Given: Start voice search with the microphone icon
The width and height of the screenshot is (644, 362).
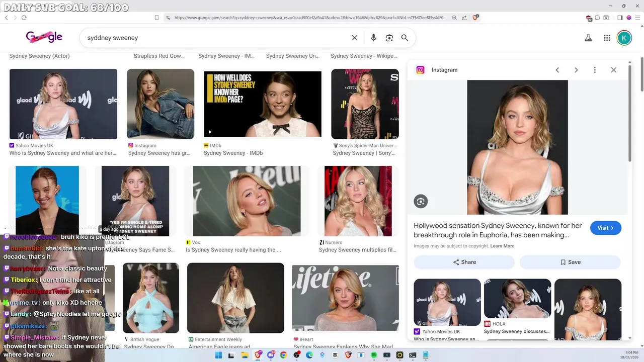Looking at the screenshot, I should pos(373,38).
